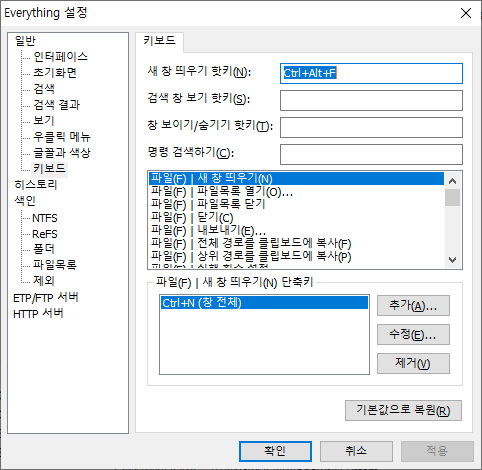
Task: Click the 제거(V) button
Action: pyautogui.click(x=413, y=363)
